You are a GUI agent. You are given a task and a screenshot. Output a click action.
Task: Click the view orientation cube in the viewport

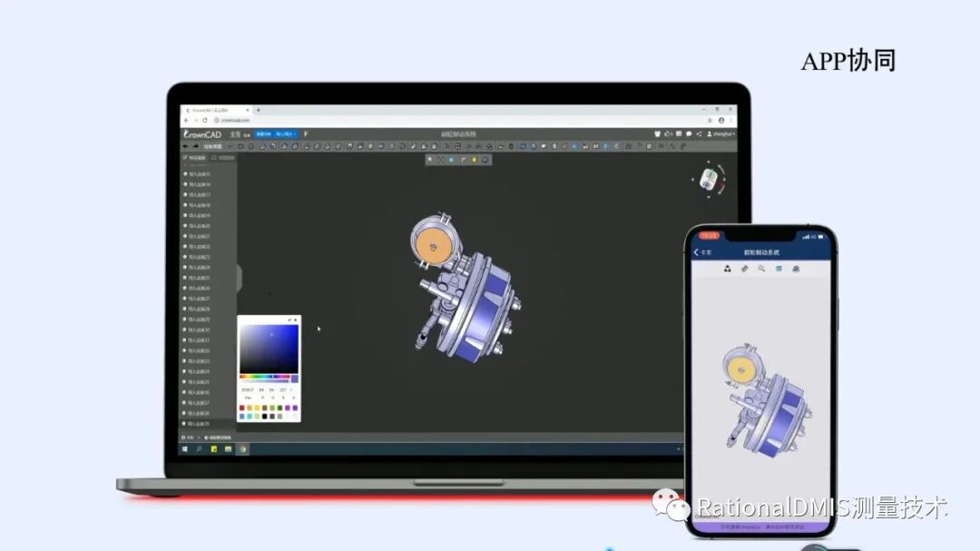pos(709,181)
